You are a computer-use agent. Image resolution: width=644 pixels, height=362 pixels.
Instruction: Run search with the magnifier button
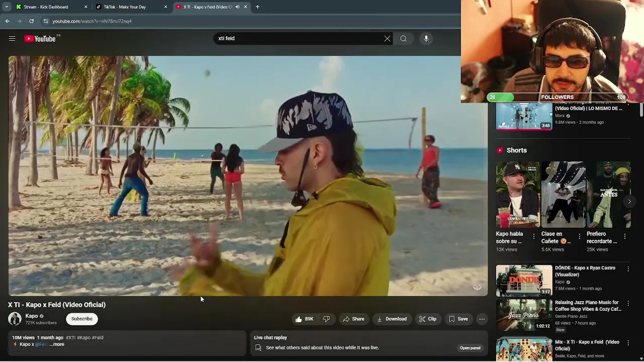404,39
